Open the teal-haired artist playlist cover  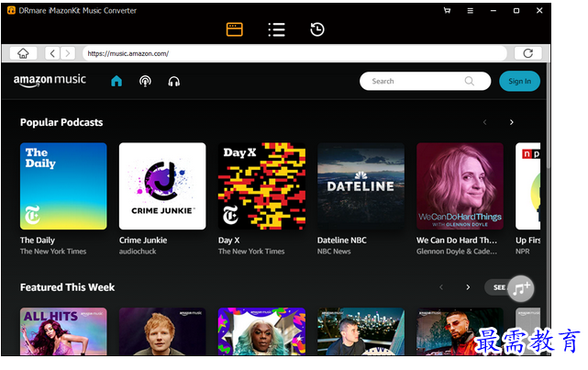pos(261,331)
